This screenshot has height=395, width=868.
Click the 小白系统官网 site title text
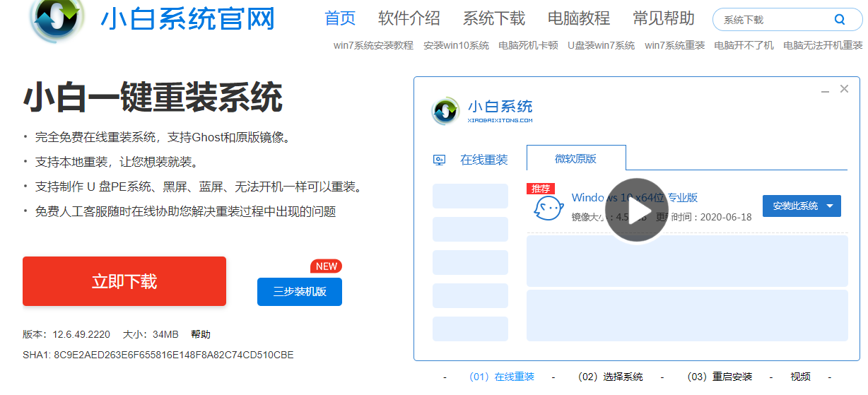click(x=187, y=20)
